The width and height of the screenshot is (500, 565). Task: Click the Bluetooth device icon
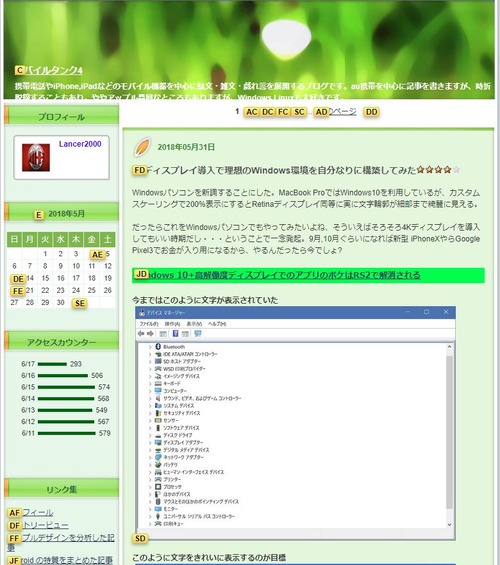tap(158, 347)
